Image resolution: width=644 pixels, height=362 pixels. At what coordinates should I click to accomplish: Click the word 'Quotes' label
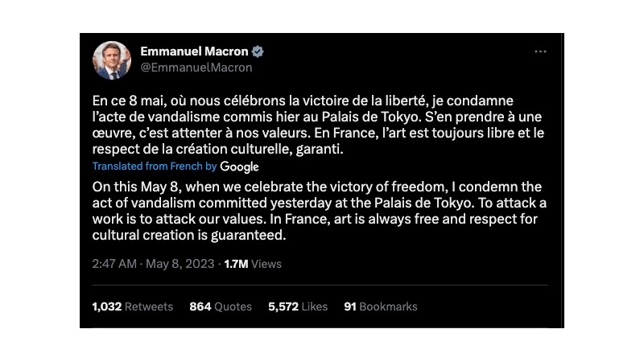(x=233, y=306)
